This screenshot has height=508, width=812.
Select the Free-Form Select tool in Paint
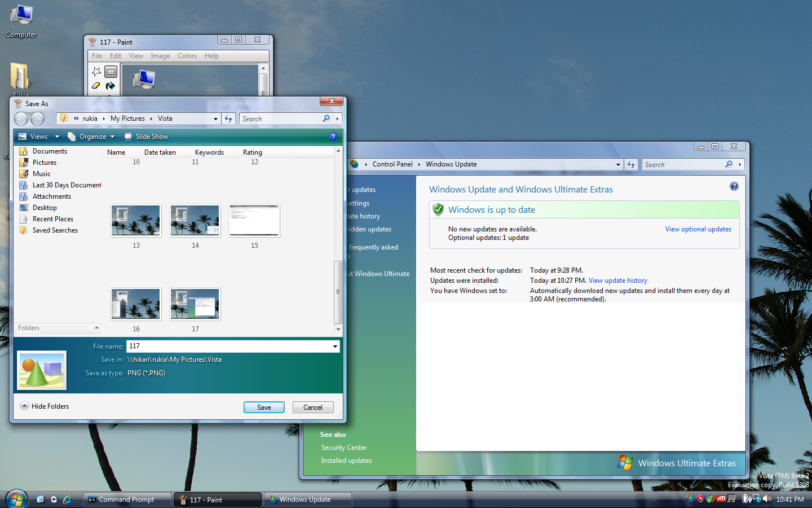(x=96, y=71)
